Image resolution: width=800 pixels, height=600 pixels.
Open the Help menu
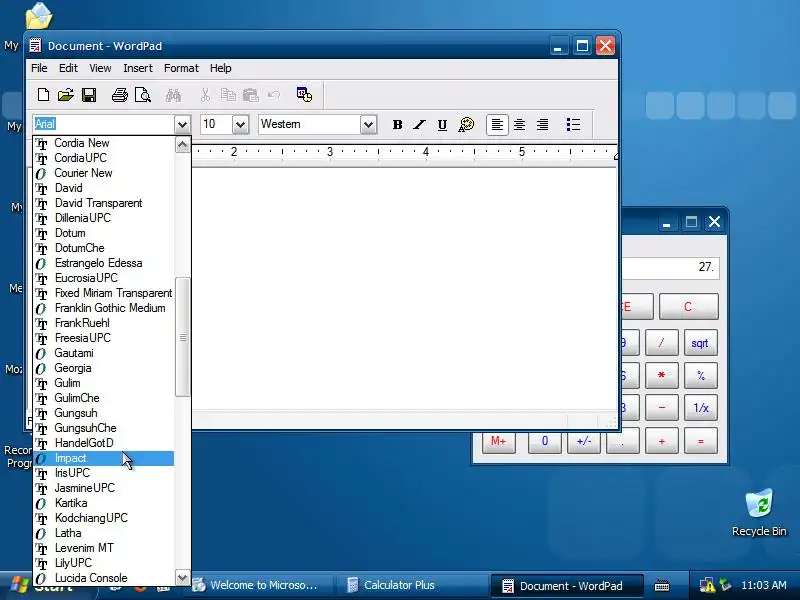(220, 68)
